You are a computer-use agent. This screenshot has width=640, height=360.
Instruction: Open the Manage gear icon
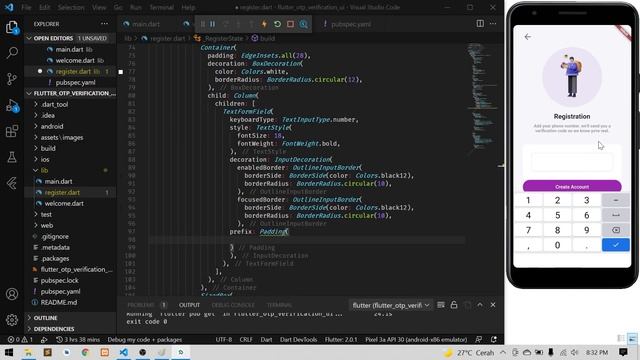pos(12,320)
